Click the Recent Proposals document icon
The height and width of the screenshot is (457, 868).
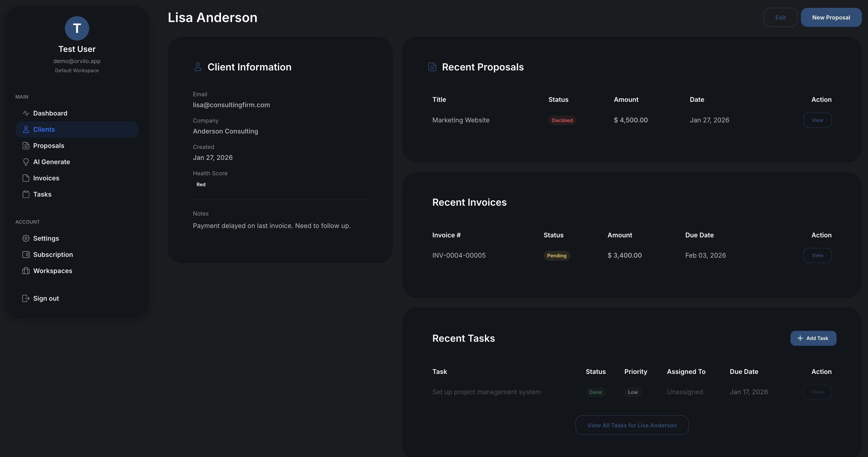(432, 67)
